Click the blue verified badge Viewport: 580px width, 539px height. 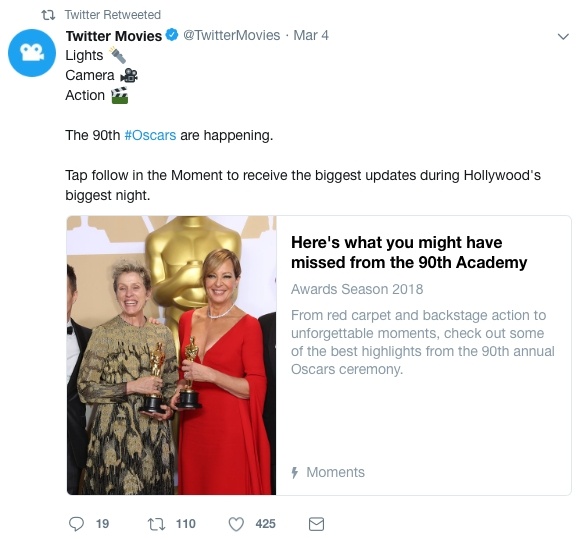[x=172, y=35]
